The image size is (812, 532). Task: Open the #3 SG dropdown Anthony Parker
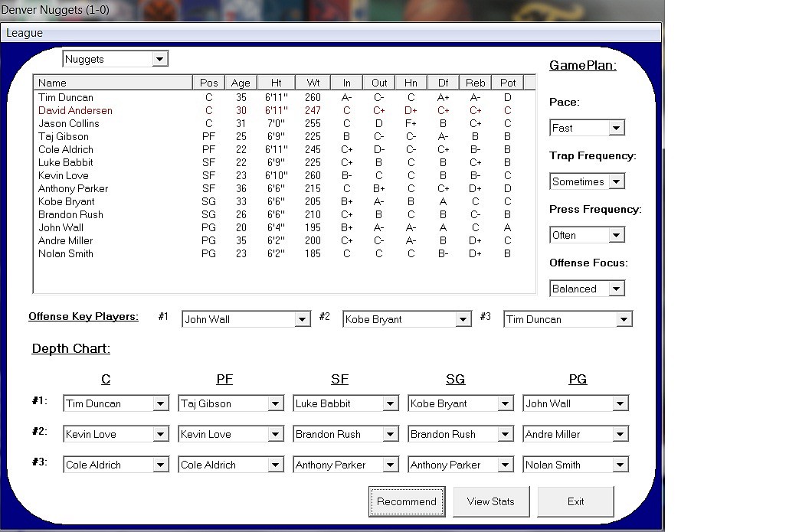click(461, 465)
